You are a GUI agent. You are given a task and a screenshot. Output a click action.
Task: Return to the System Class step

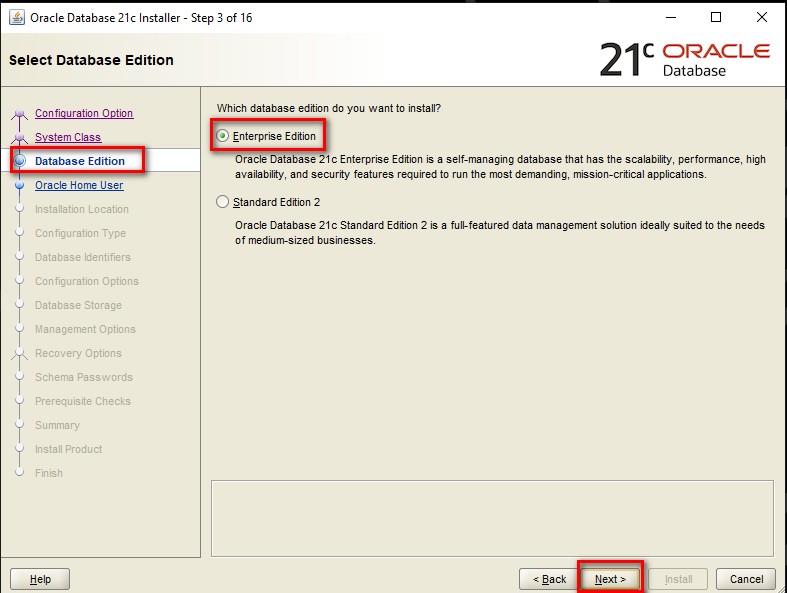68,137
